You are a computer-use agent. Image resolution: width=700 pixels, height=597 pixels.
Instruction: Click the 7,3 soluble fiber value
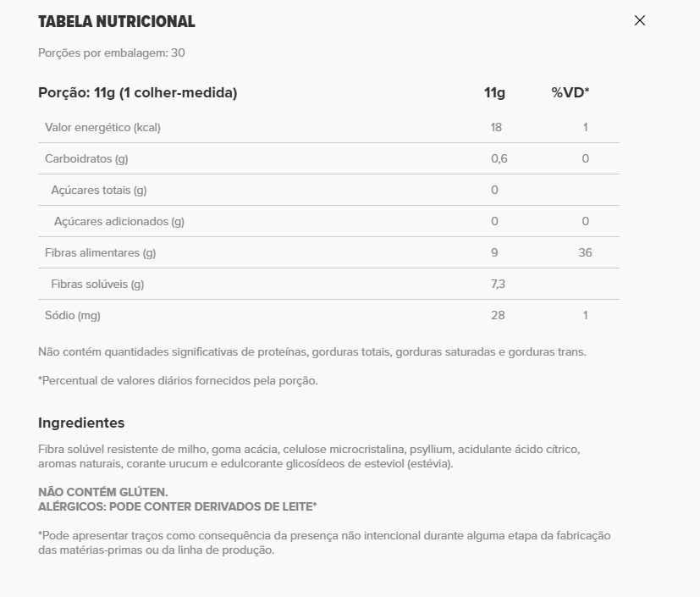[x=499, y=284]
